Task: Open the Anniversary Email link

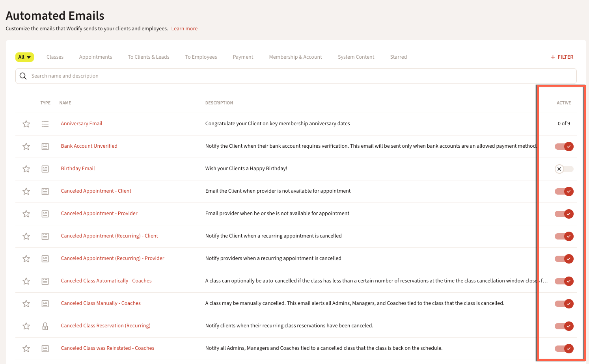Action: tap(82, 124)
